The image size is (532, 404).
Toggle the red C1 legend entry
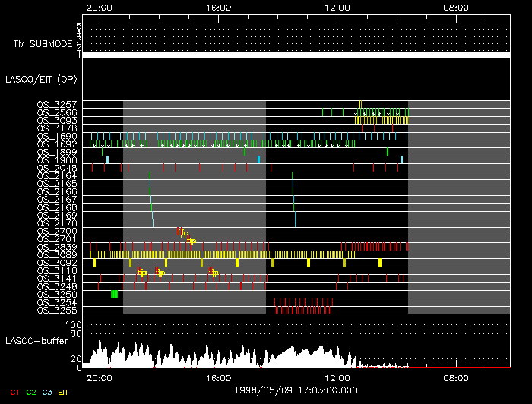(14, 392)
